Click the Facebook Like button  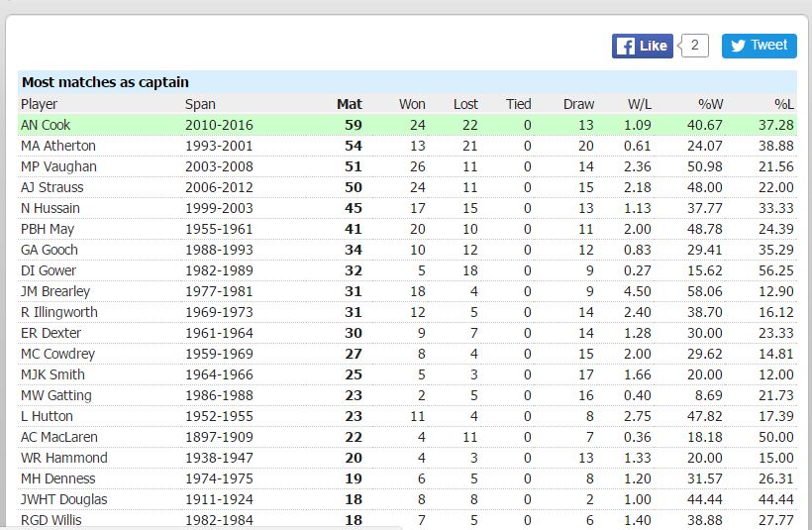pos(642,46)
